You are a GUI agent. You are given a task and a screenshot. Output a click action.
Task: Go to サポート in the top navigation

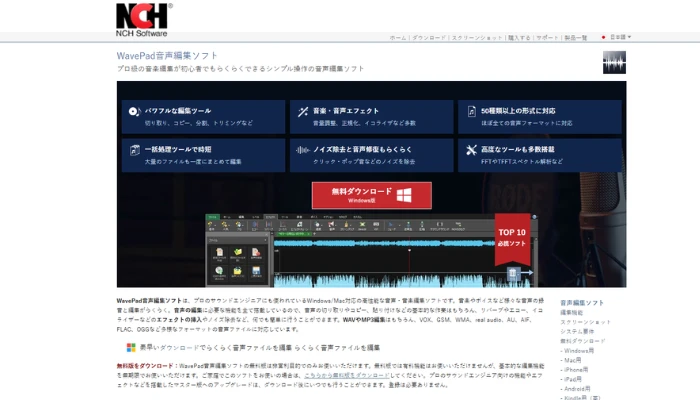pyautogui.click(x=547, y=38)
